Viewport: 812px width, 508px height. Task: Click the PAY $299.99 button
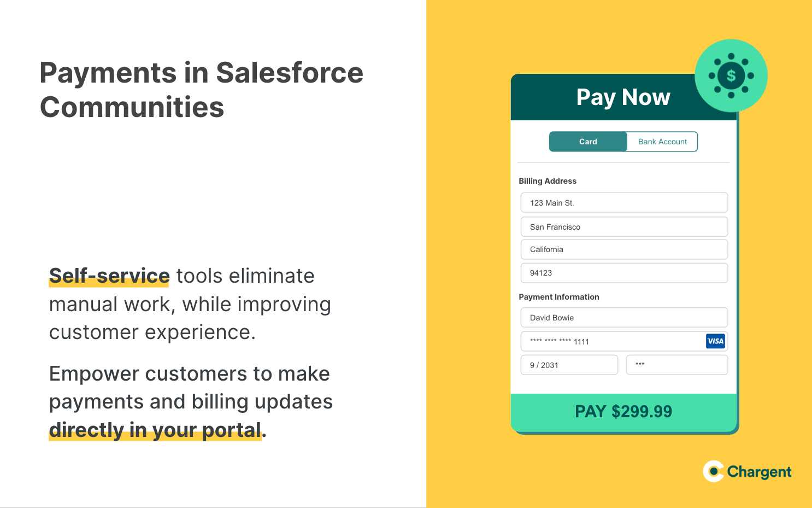(x=623, y=412)
